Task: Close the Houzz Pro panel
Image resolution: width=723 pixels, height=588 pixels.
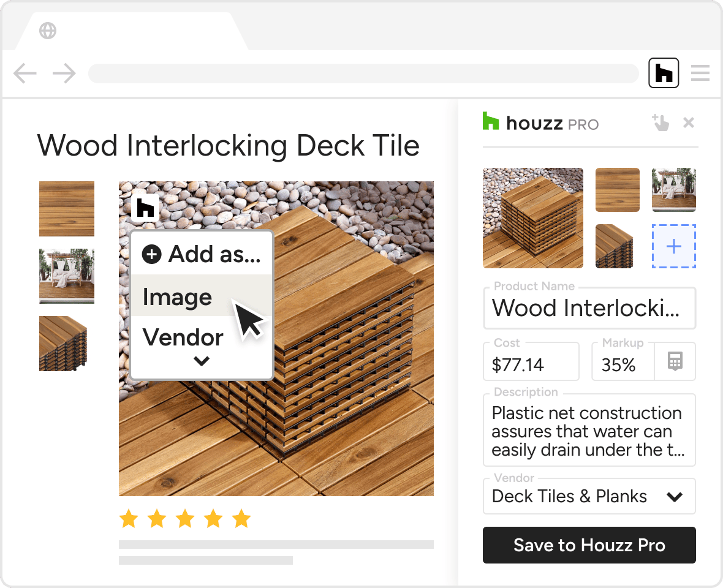Action: (x=689, y=123)
